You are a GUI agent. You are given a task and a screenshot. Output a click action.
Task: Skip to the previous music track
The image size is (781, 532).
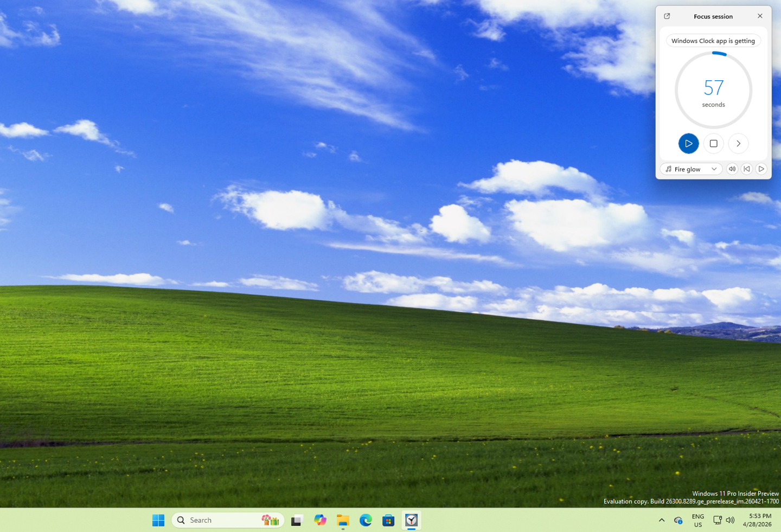pos(747,169)
